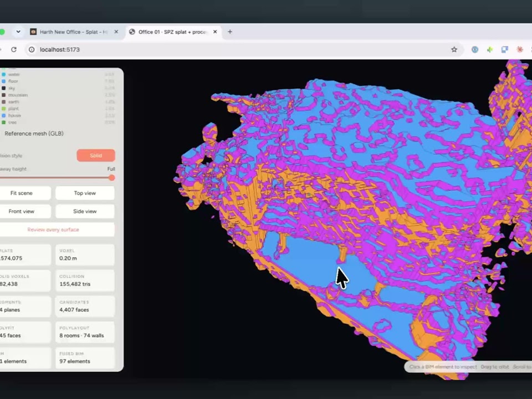Reload the localhost page

(14, 50)
